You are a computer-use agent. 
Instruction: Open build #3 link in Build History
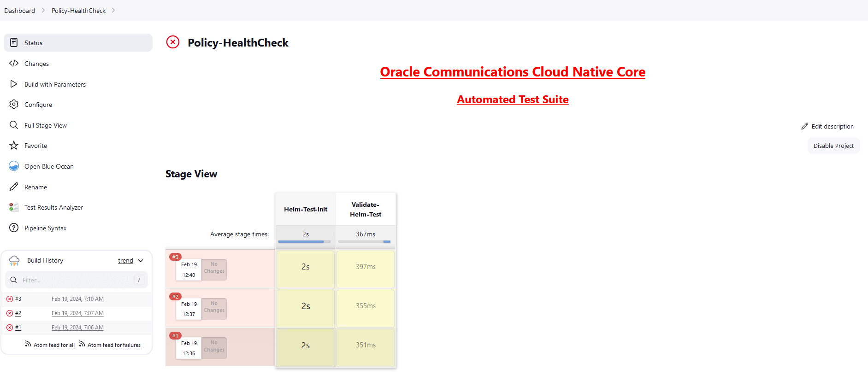(x=18, y=299)
